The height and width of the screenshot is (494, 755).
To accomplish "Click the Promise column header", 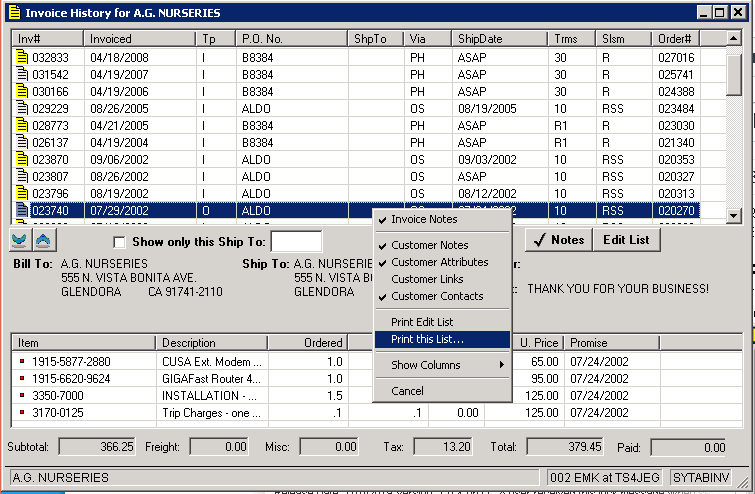I will pyautogui.click(x=612, y=343).
